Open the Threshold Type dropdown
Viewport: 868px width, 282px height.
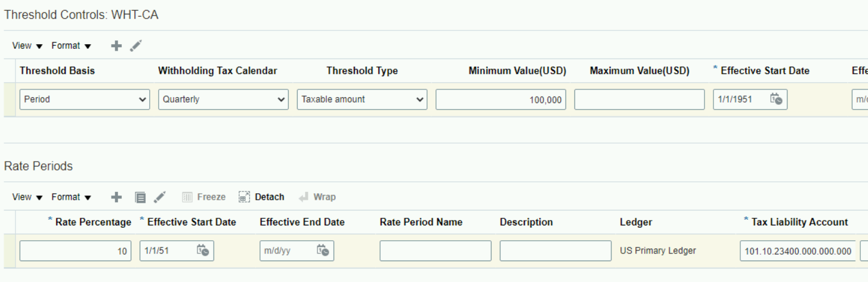pyautogui.click(x=362, y=100)
